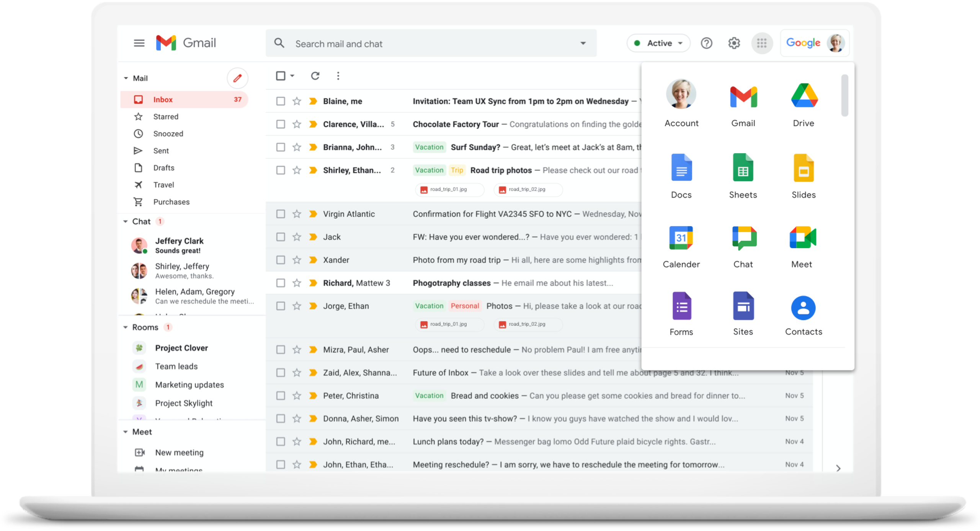This screenshot has height=531, width=980.
Task: Open Meet app from the apps panel
Action: (802, 247)
